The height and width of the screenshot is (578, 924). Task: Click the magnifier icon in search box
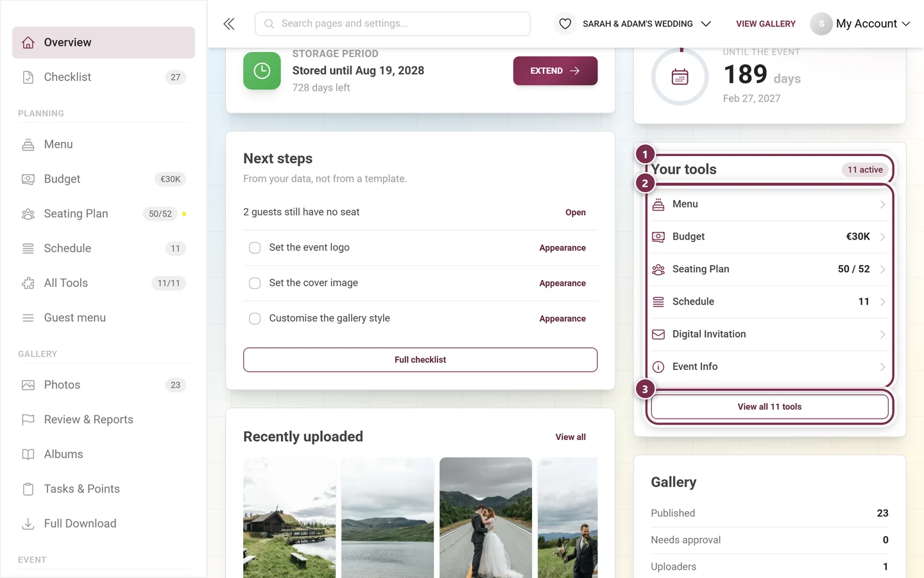pyautogui.click(x=269, y=24)
